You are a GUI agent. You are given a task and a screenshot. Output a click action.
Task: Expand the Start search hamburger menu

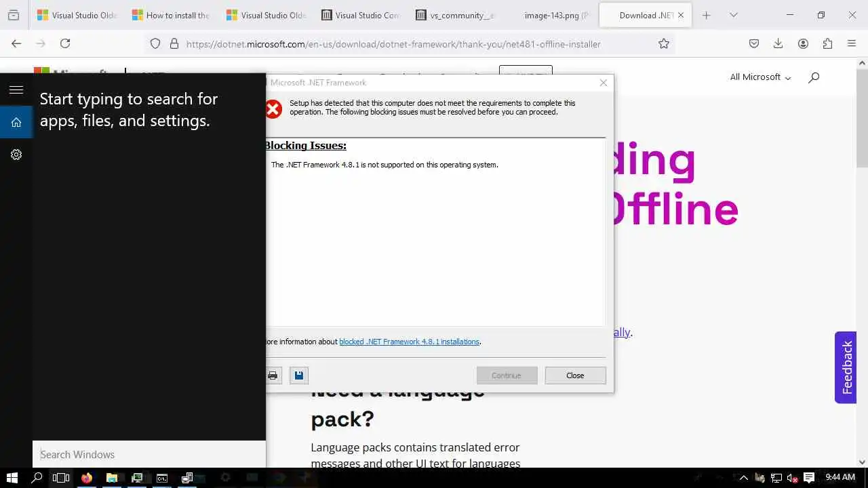pyautogui.click(x=16, y=89)
